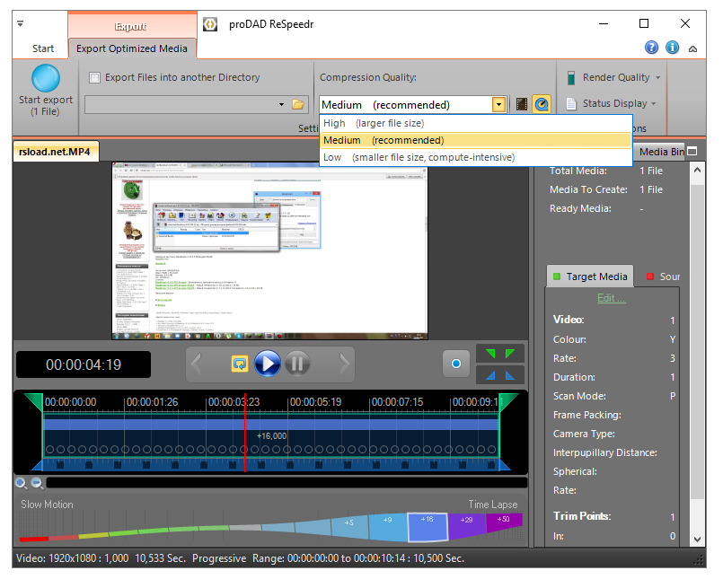Image resolution: width=723 pixels, height=588 pixels.
Task: Open the Media Bin tab
Action: click(662, 152)
